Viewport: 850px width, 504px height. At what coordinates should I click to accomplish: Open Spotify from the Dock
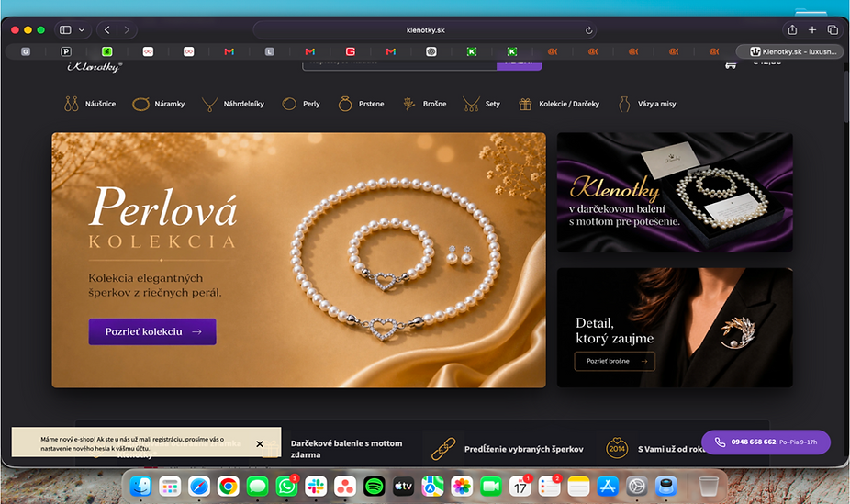point(374,487)
